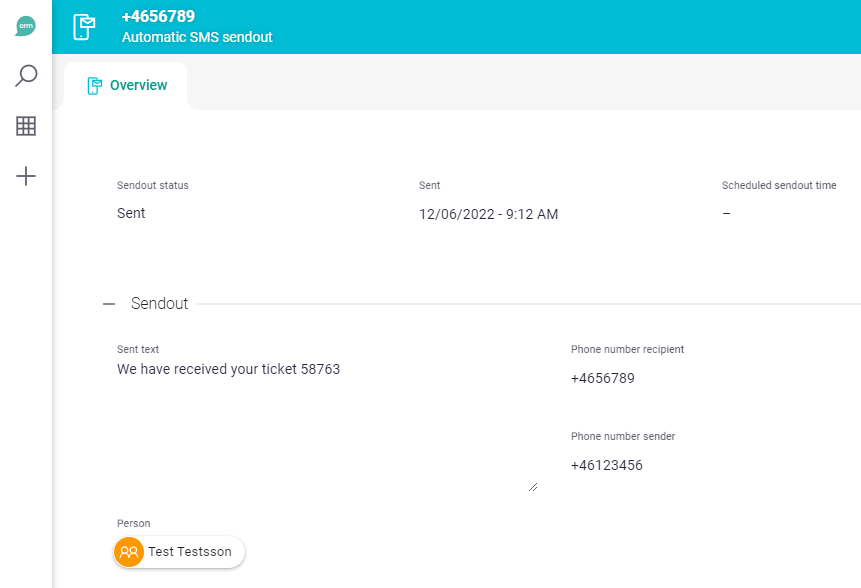Click the Scheduled sendout time field
861x588 pixels.
(x=779, y=213)
